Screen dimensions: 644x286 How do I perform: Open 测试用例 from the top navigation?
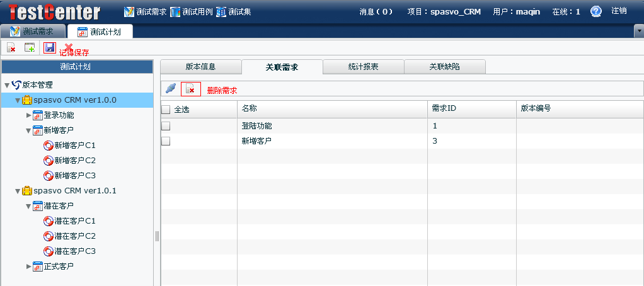click(x=192, y=11)
